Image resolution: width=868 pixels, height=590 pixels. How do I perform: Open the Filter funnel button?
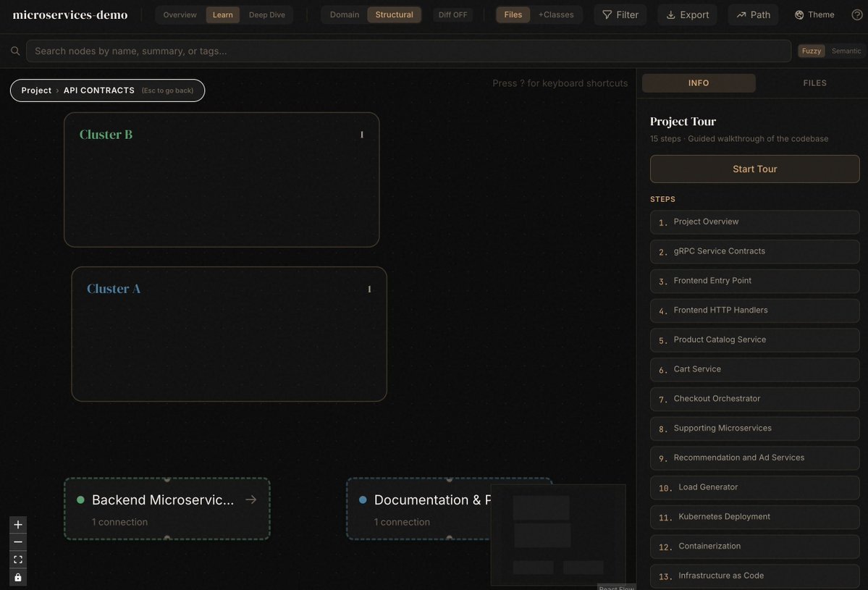click(x=620, y=15)
